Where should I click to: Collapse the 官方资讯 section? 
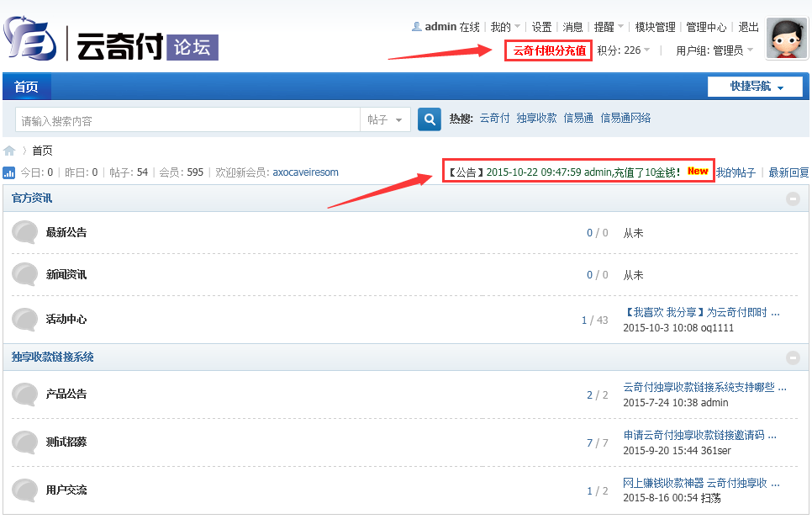(793, 199)
